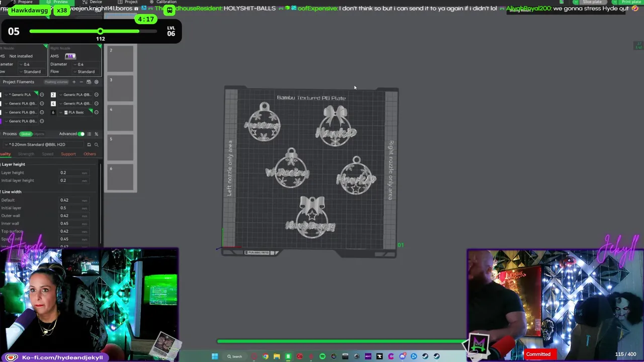Remove filament 2 Generic PLA
The image size is (644, 362).
pos(96,95)
